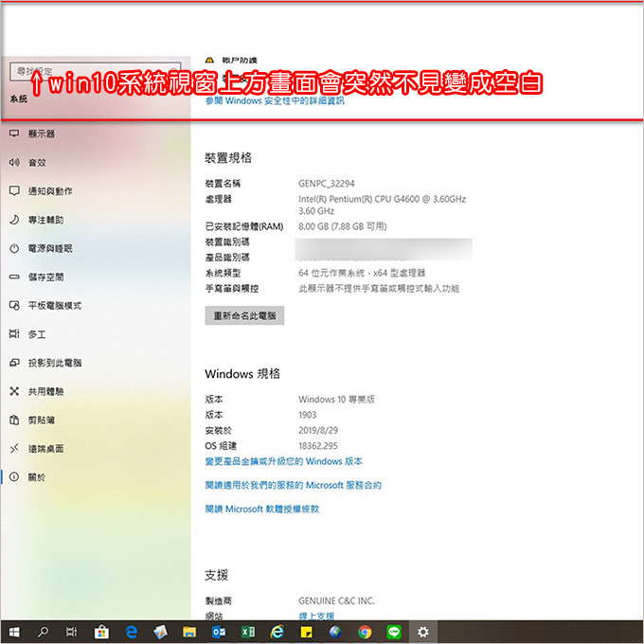Click the device name GENPC_32294
Image resolution: width=644 pixels, height=644 pixels.
click(x=327, y=184)
